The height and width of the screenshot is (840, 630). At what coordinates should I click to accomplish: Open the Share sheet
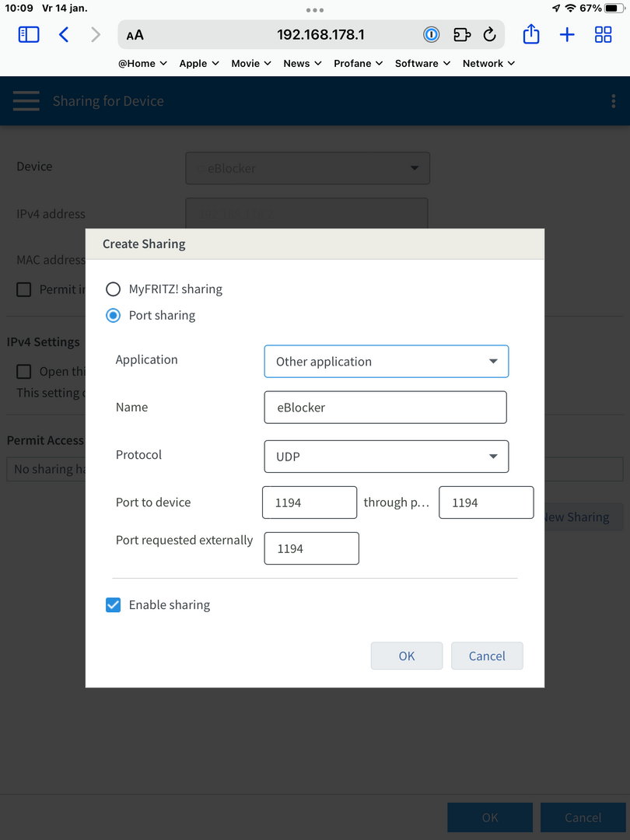click(531, 34)
